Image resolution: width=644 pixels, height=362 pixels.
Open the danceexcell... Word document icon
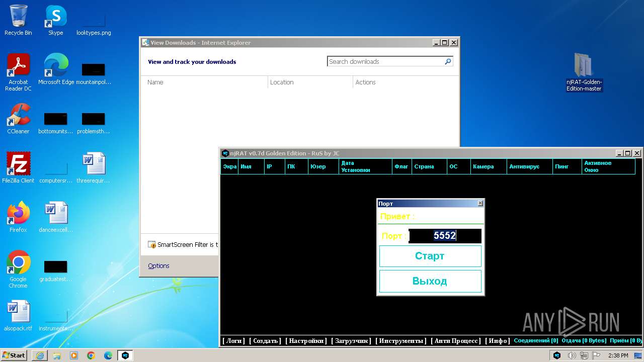(56, 217)
